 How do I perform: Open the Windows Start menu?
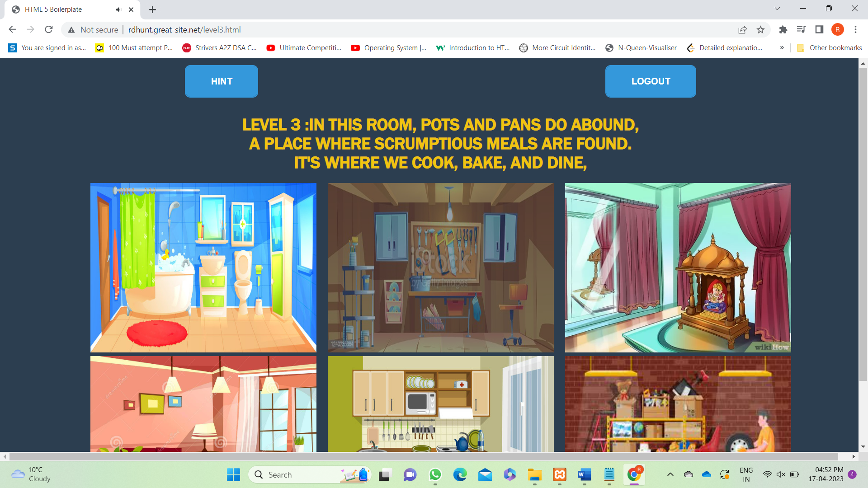coord(233,475)
